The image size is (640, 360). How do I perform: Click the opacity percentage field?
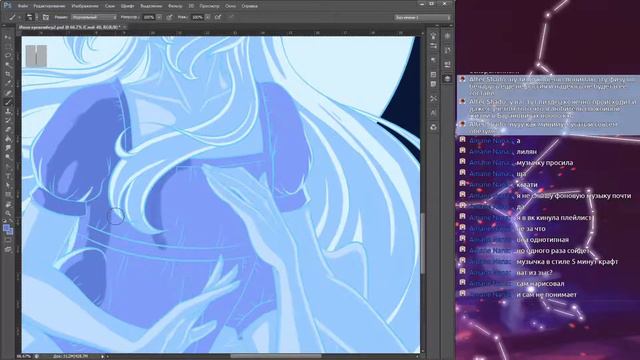[149, 17]
